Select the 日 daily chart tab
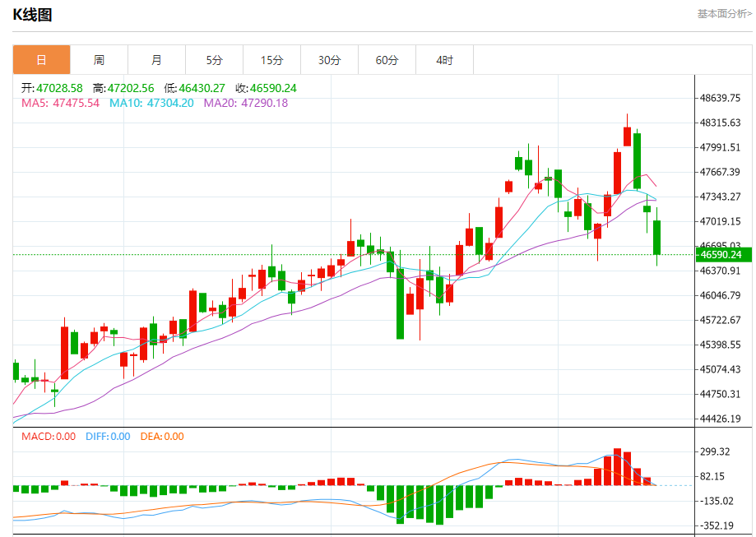Image resolution: width=756 pixels, height=537 pixels. tap(41, 60)
